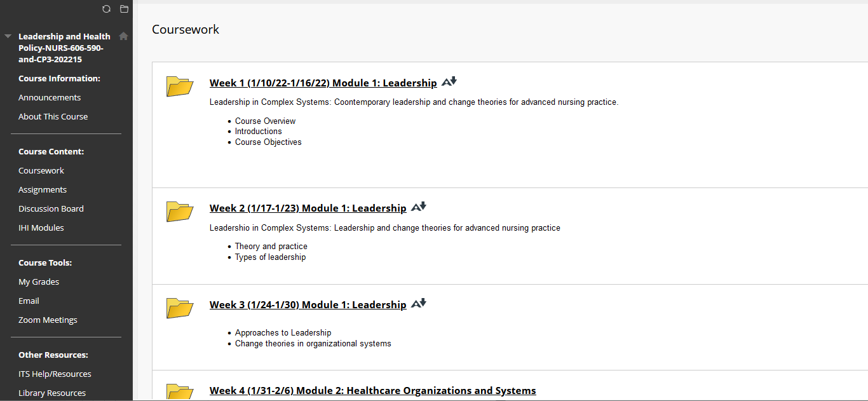
Task: Open the Week 1 Module 1 Leadership link
Action: click(x=323, y=83)
